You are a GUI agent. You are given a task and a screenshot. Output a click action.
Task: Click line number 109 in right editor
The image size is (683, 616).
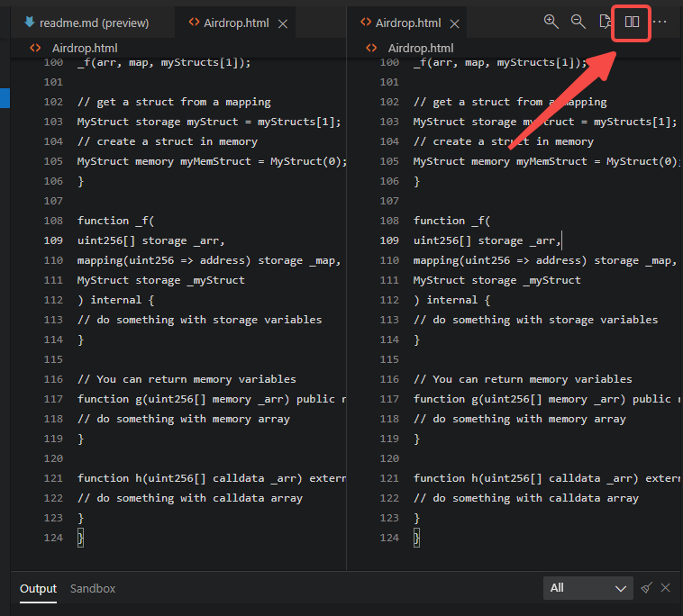point(389,240)
